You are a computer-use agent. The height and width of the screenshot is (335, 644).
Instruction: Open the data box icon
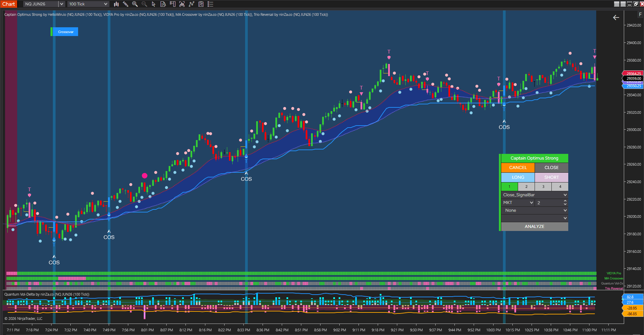[163, 4]
